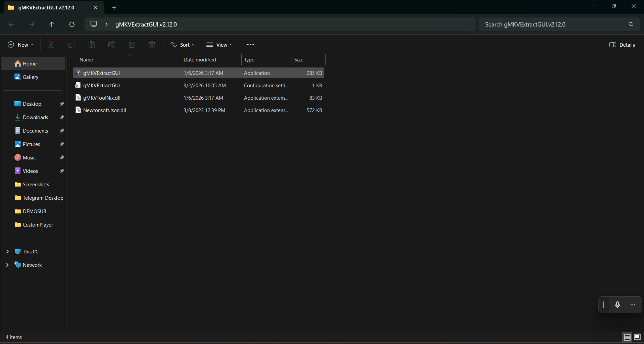The width and height of the screenshot is (644, 344).
Task: Select the Newtonsoft.Json.dll file
Action: 105,110
